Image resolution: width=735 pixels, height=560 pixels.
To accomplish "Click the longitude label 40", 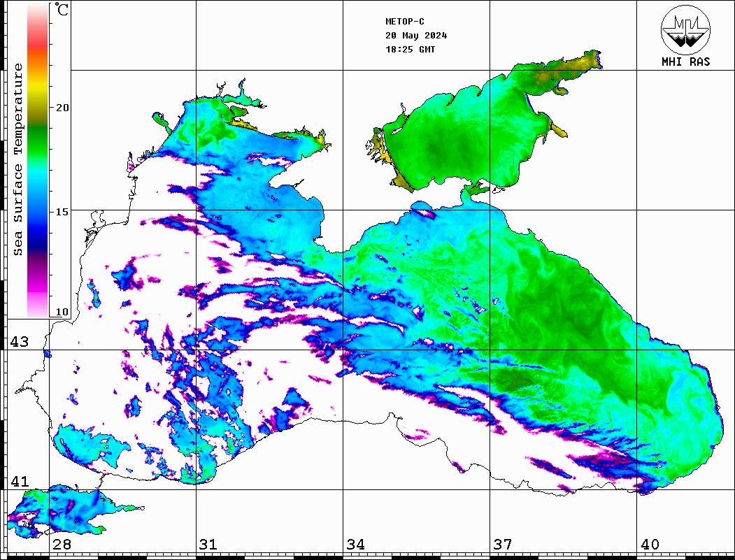I will click(650, 545).
